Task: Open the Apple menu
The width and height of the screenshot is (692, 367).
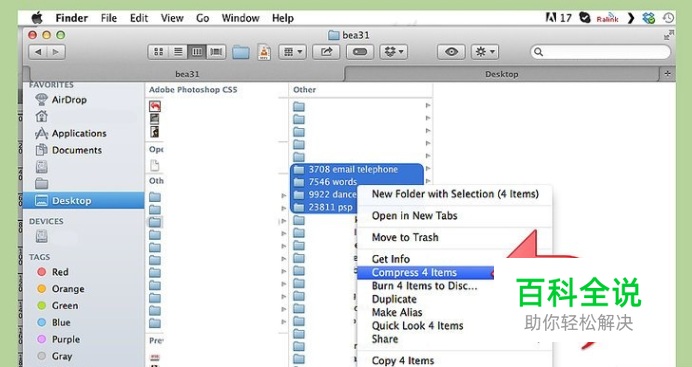Action: click(x=37, y=18)
